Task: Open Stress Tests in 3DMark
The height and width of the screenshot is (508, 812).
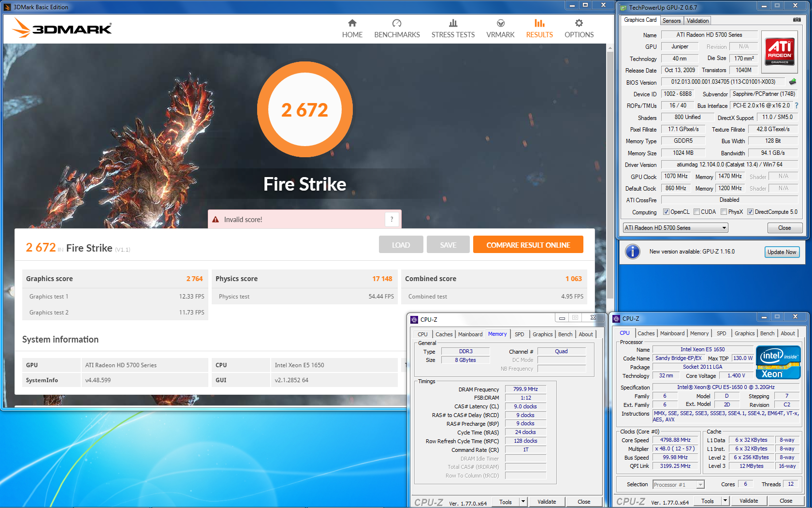Action: point(453,29)
